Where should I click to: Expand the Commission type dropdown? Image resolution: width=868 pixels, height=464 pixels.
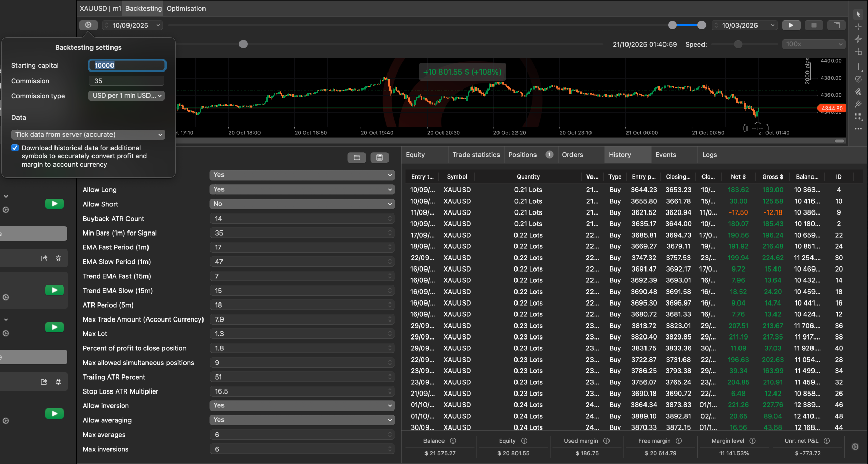click(x=127, y=96)
